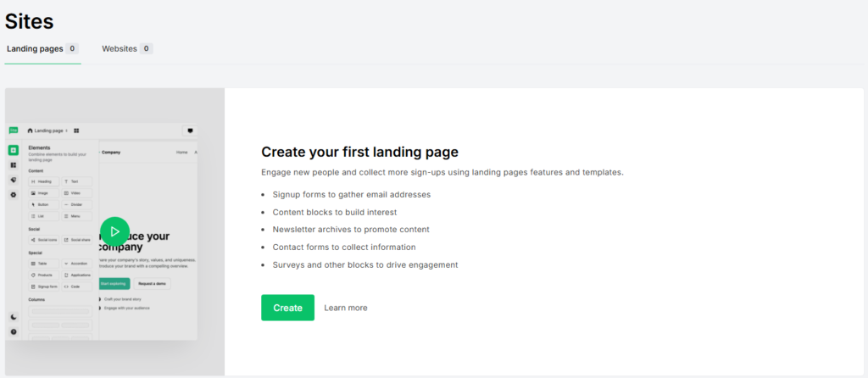
Task: Click the count badge beside Websites
Action: tap(146, 48)
